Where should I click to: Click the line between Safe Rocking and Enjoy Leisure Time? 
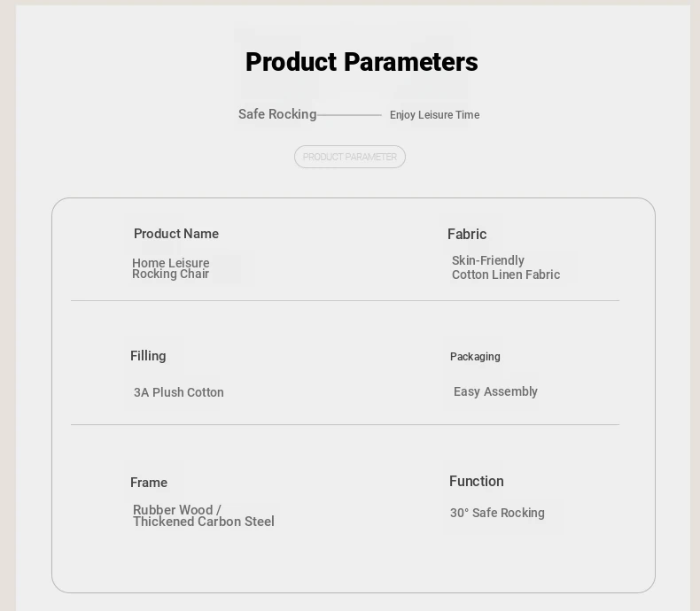(350, 115)
